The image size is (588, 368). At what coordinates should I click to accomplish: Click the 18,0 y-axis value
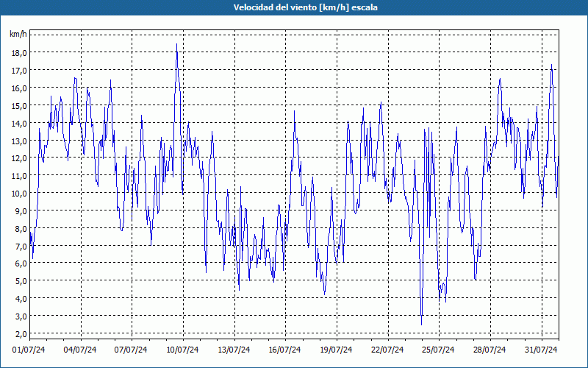click(x=19, y=53)
